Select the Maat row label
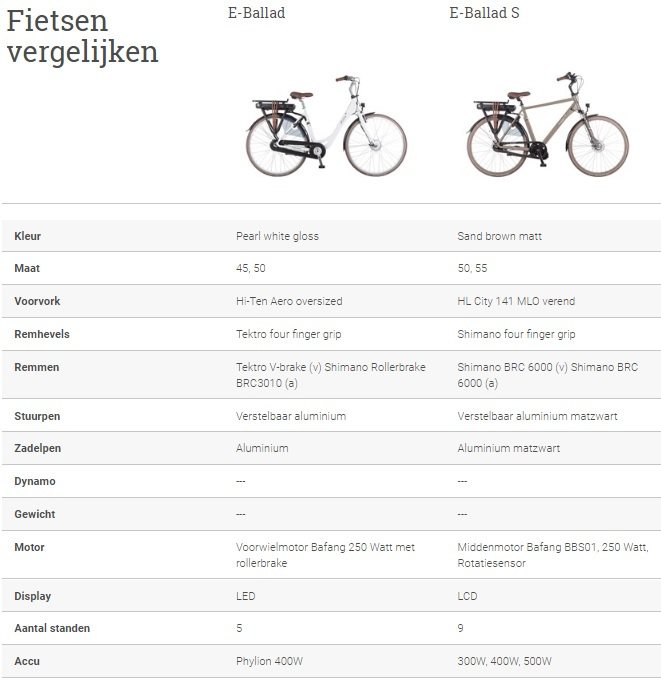Screen dimensions: 661x682 click(27, 269)
